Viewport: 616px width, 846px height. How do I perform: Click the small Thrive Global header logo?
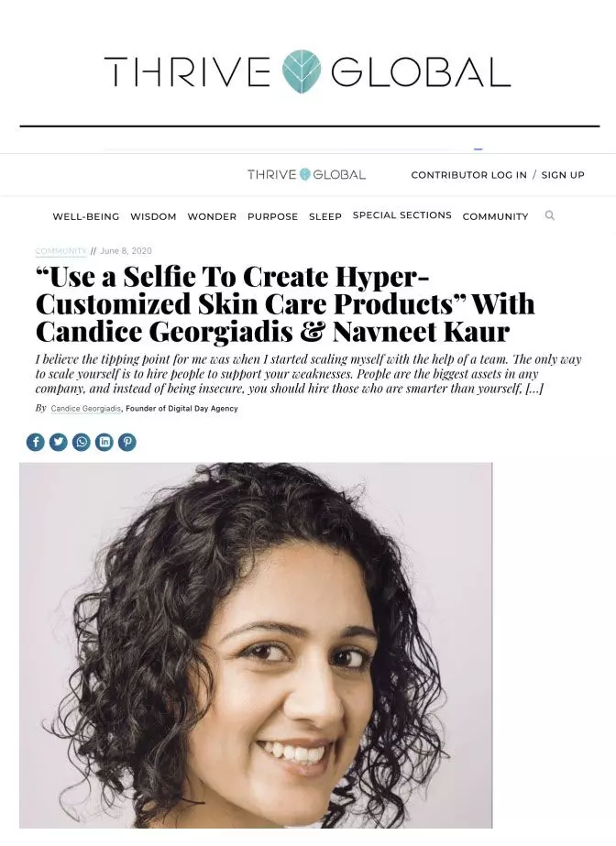[306, 174]
